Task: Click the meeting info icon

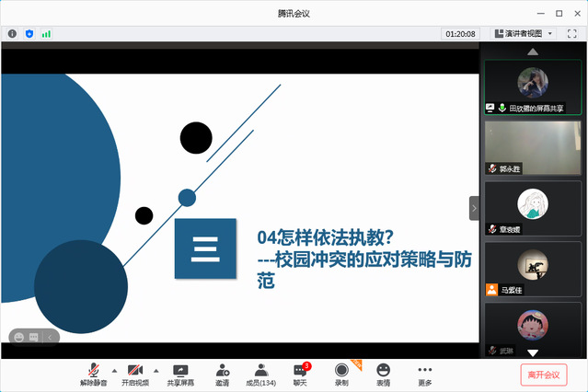Action: (x=12, y=34)
